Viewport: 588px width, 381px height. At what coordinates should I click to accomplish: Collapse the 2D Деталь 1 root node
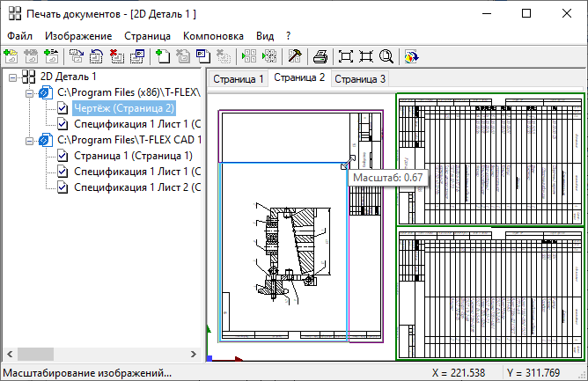coord(13,77)
